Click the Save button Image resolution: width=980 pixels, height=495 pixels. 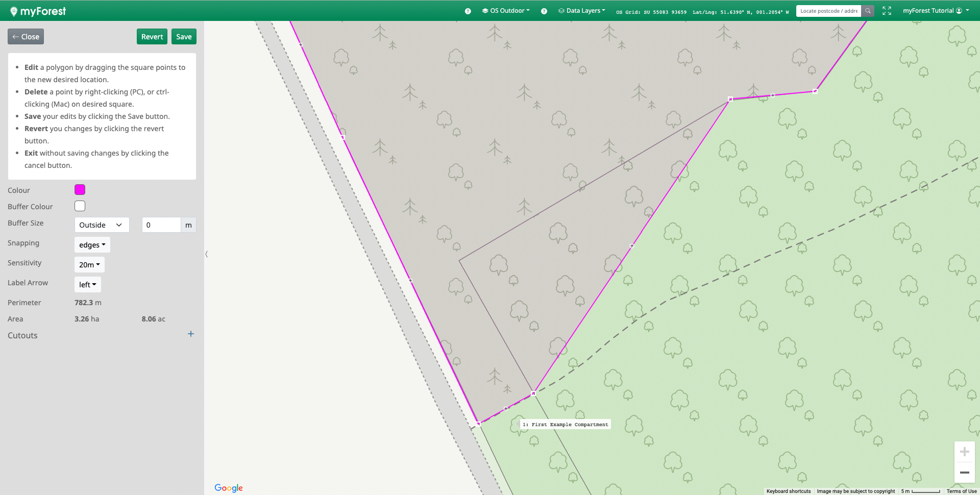pos(184,37)
